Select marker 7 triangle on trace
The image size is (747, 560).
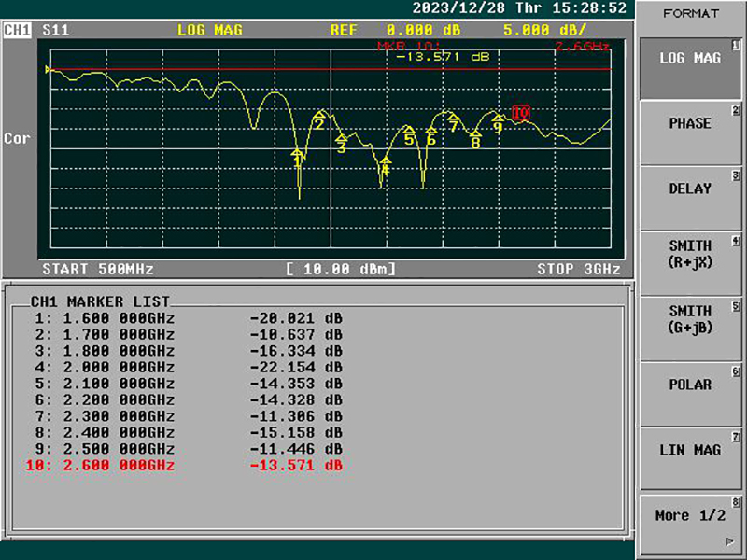(x=453, y=118)
